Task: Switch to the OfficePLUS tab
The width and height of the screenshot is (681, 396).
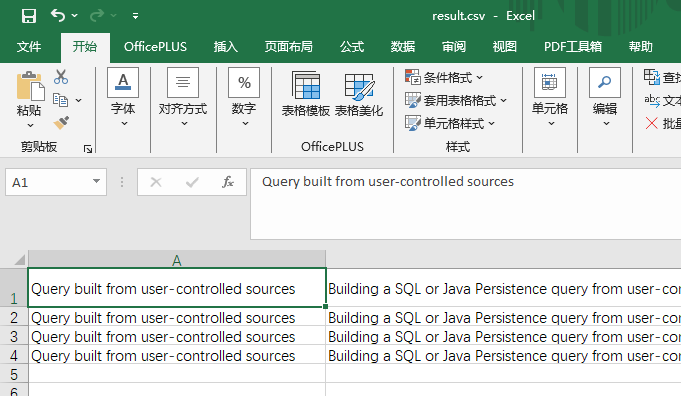Action: point(155,46)
